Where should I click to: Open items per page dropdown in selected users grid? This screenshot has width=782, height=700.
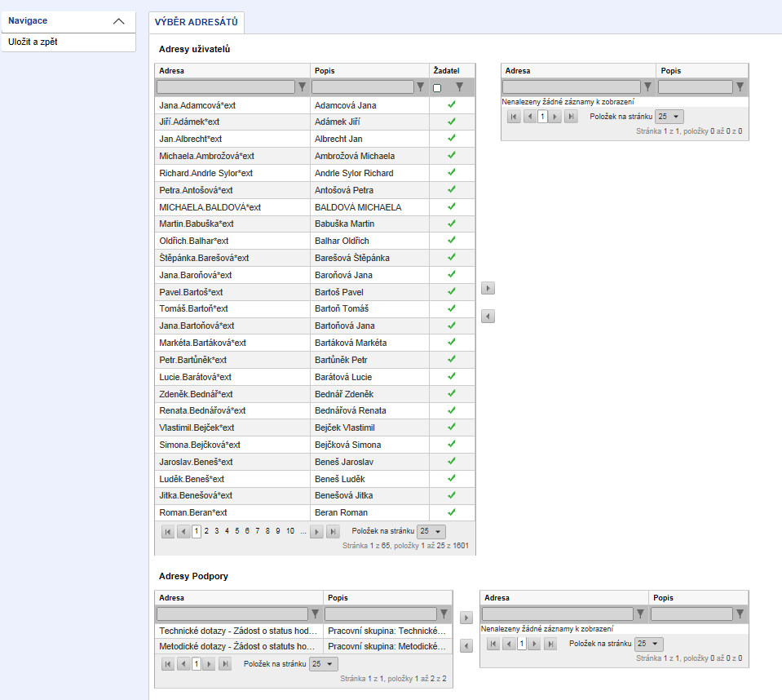point(669,117)
